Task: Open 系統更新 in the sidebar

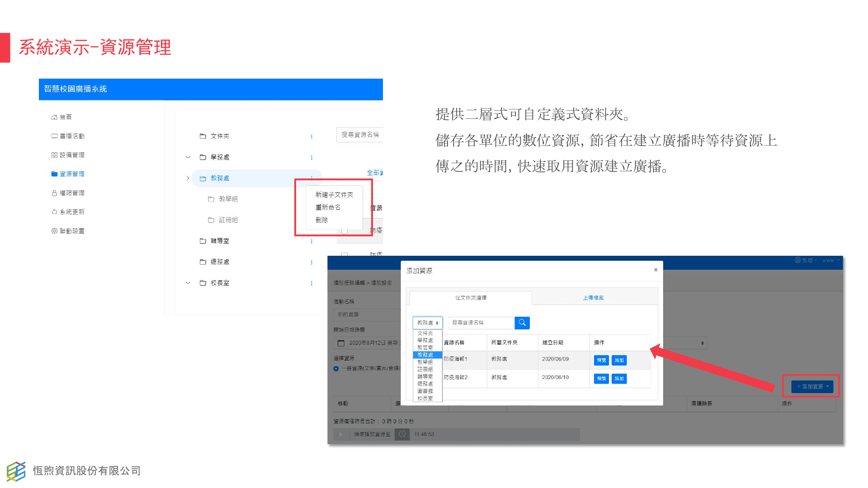Action: (68, 212)
